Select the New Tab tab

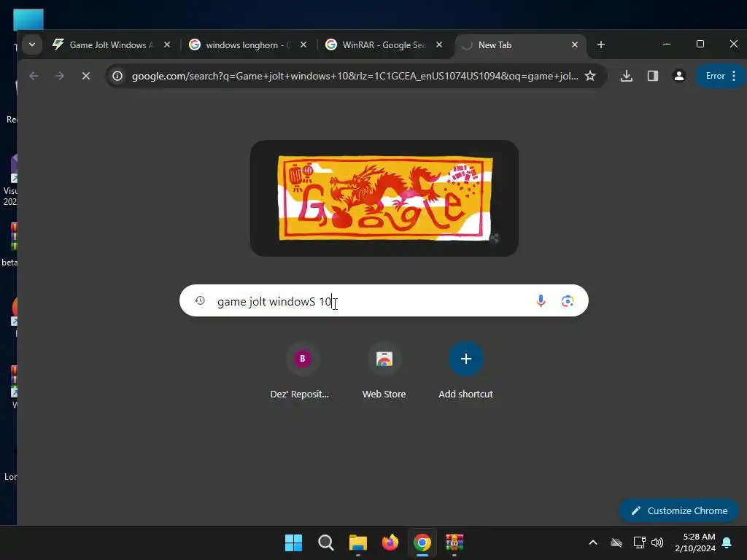click(520, 44)
